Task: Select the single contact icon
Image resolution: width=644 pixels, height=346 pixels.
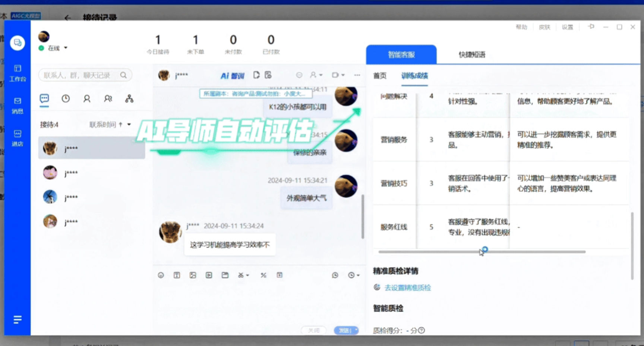Action: [87, 99]
